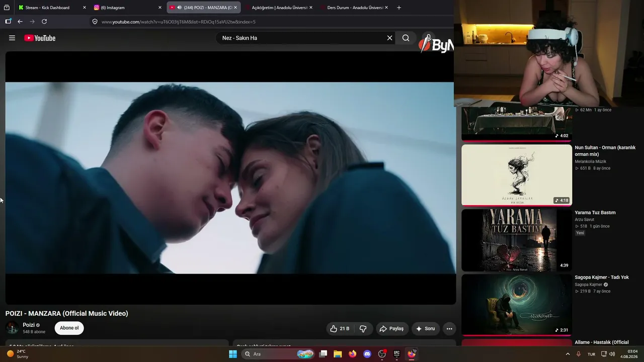Open the tab overview icon in the tab strip
This screenshot has height=362, width=644.
(7, 8)
